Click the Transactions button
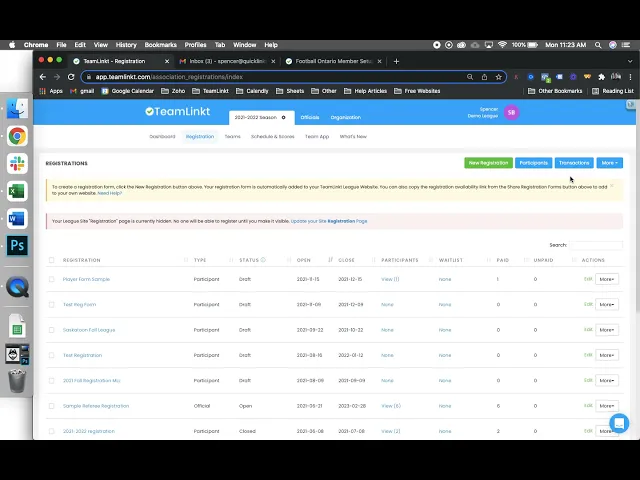This screenshot has width=640, height=480. click(574, 163)
